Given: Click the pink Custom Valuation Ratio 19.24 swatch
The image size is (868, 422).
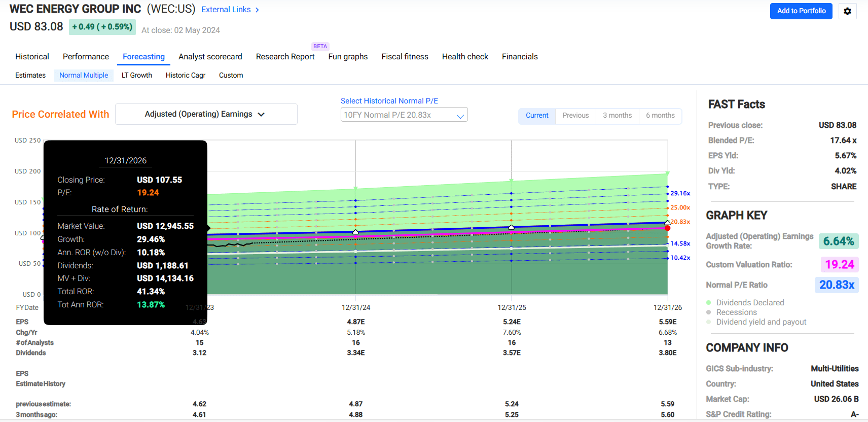Looking at the screenshot, I should pyautogui.click(x=839, y=264).
